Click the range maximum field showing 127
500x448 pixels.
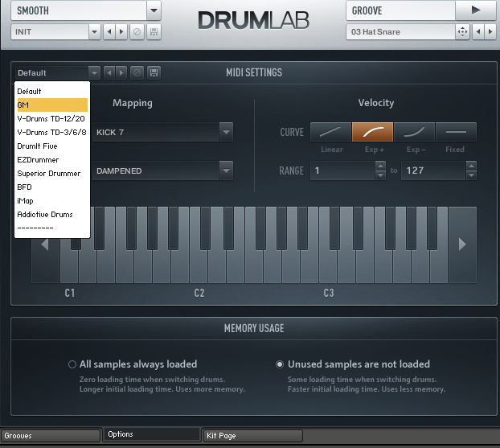point(433,171)
